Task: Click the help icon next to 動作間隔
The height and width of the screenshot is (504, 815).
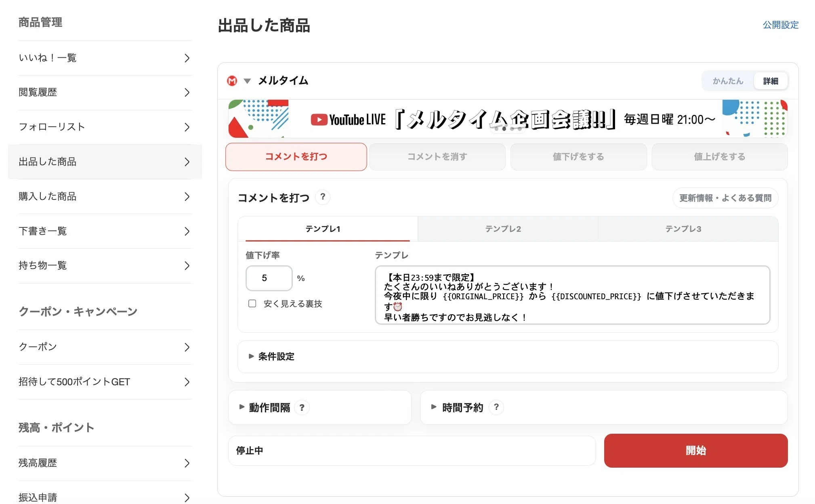Action: tap(302, 407)
